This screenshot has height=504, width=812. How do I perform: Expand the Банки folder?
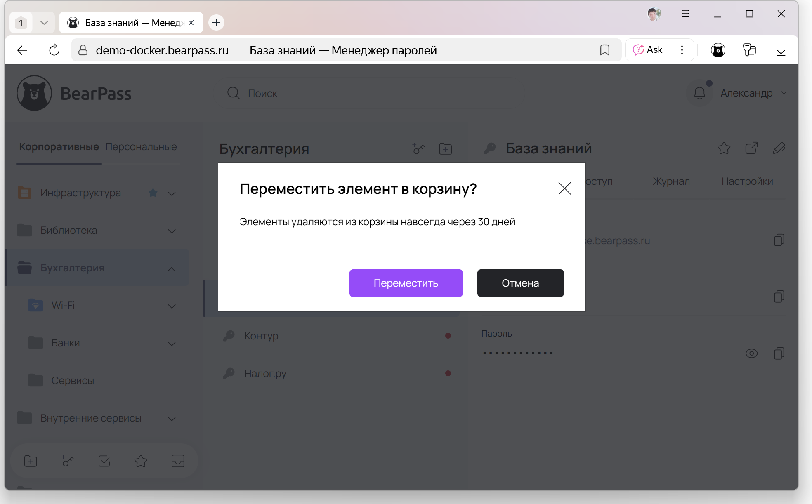pyautogui.click(x=171, y=343)
